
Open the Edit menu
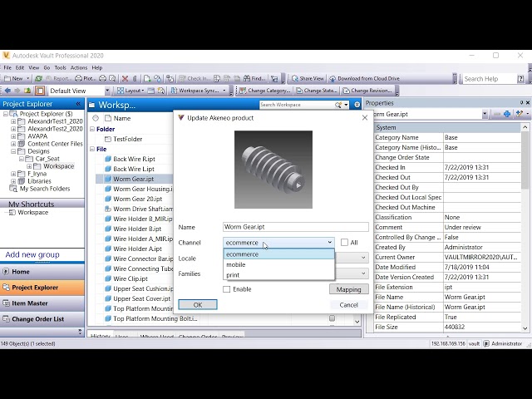(x=20, y=67)
